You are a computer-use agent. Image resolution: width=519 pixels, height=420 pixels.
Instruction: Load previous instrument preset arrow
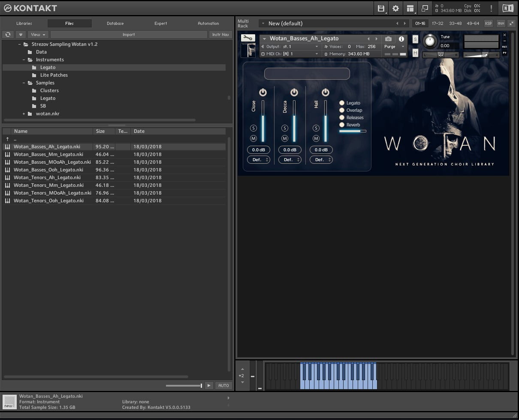[368, 39]
